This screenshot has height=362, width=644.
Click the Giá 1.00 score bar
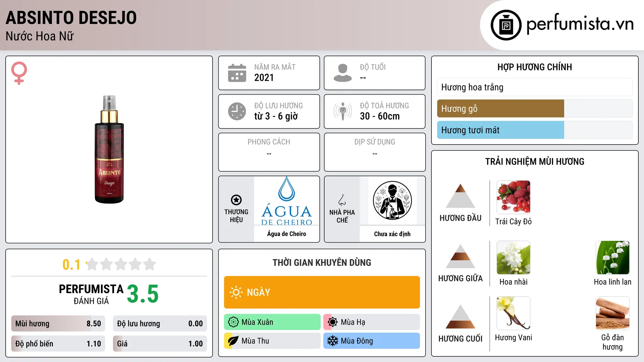pyautogui.click(x=160, y=343)
